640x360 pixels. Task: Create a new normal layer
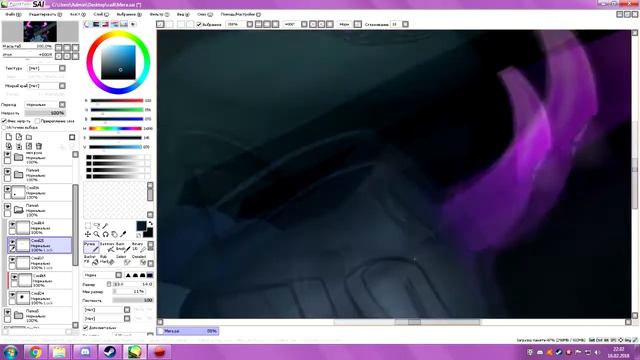pyautogui.click(x=9, y=137)
